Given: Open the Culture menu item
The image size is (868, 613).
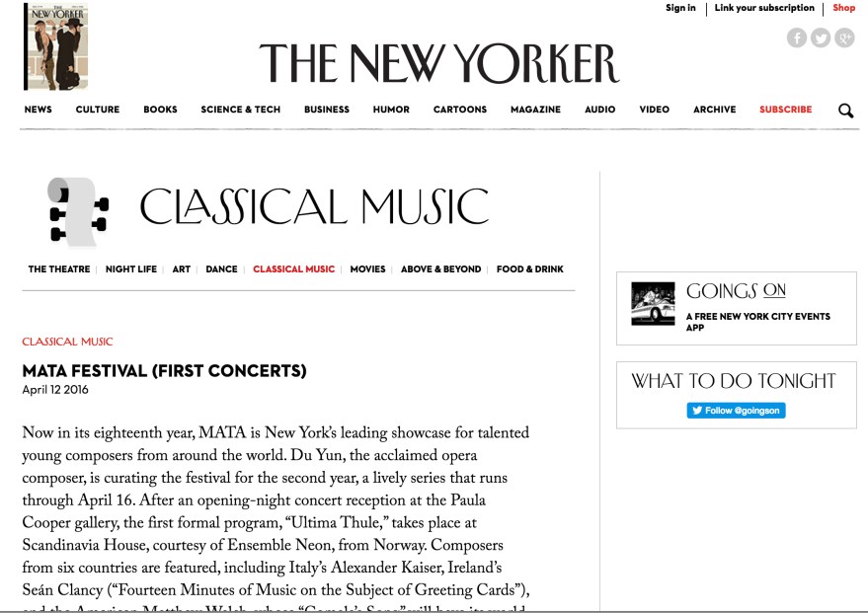Looking at the screenshot, I should [x=98, y=110].
